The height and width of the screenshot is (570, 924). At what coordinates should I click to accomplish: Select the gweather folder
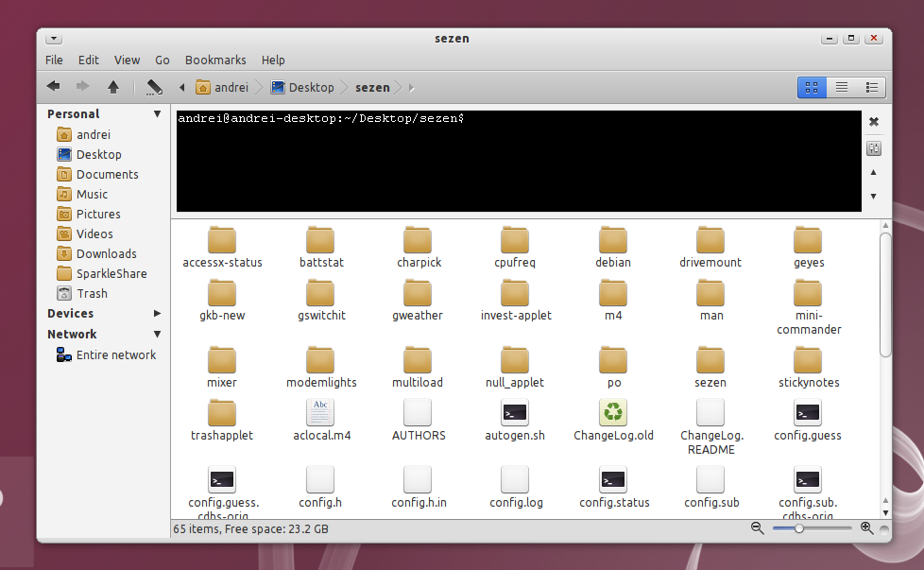point(418,301)
